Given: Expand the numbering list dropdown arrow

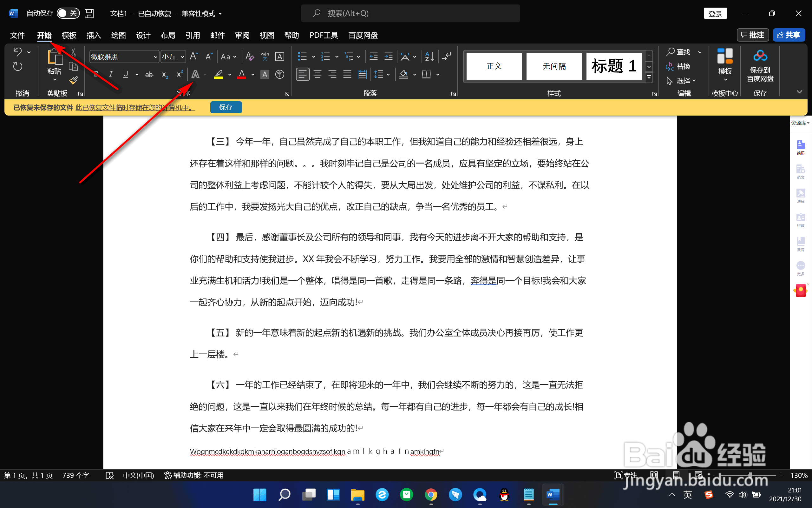Looking at the screenshot, I should coord(337,57).
